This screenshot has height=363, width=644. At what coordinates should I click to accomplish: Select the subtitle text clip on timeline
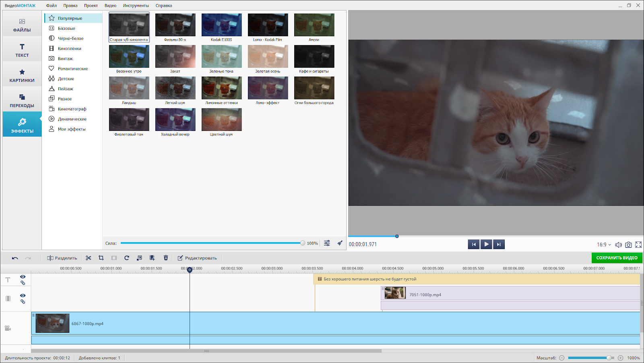(477, 279)
